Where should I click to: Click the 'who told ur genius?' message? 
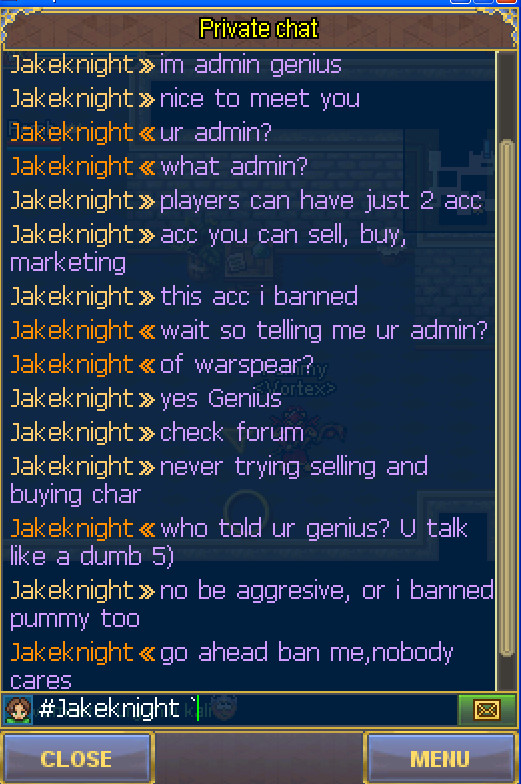(239, 542)
